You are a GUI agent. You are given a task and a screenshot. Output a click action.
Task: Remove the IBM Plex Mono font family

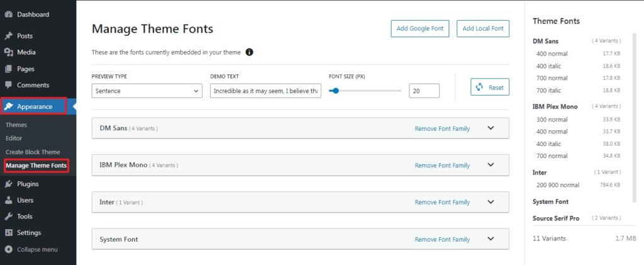point(442,166)
